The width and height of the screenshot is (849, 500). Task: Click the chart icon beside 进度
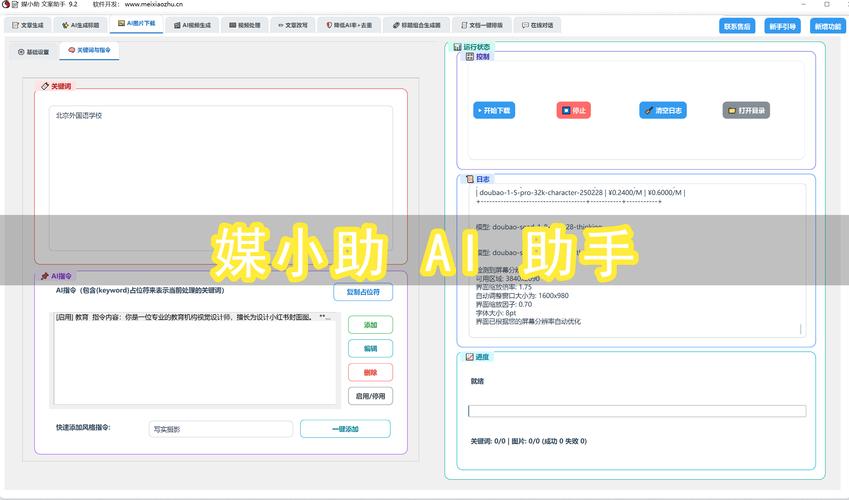pyautogui.click(x=470, y=357)
